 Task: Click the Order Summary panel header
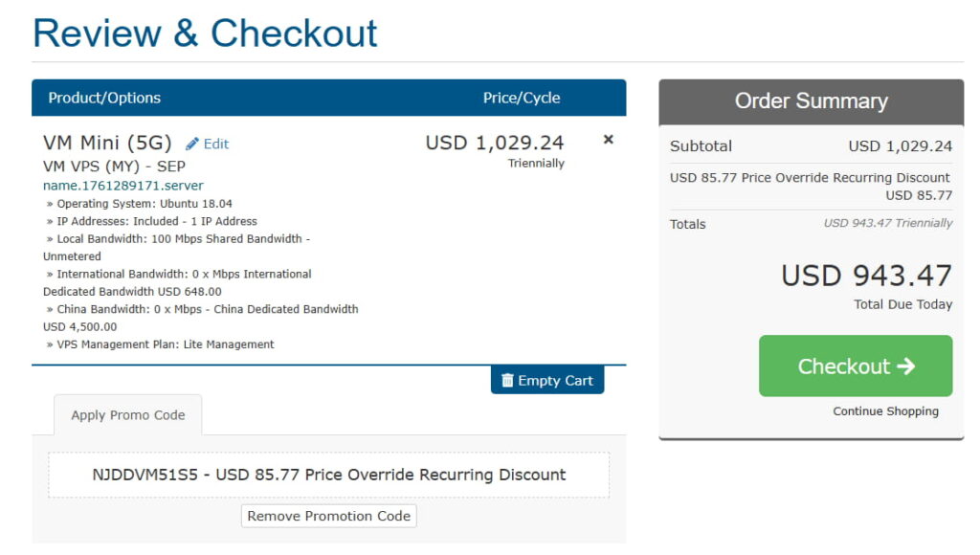click(811, 101)
